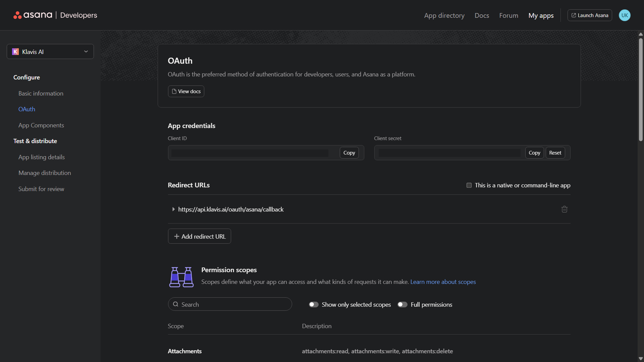The height and width of the screenshot is (362, 644).
Task: Open the Forum navigation link
Action: [508, 15]
